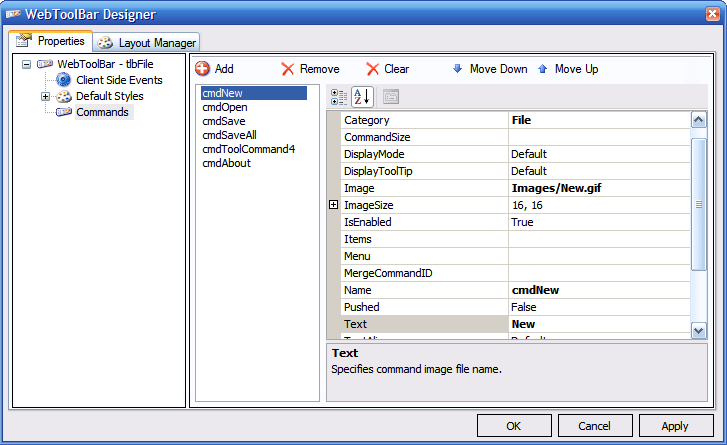The image size is (727, 445).
Task: Select Client Side Events tree item
Action: coord(119,80)
